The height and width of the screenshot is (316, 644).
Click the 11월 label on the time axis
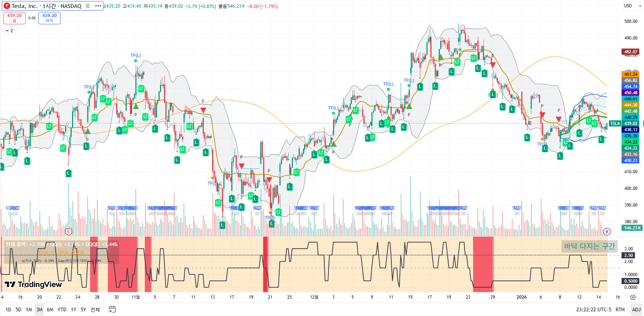[135, 297]
